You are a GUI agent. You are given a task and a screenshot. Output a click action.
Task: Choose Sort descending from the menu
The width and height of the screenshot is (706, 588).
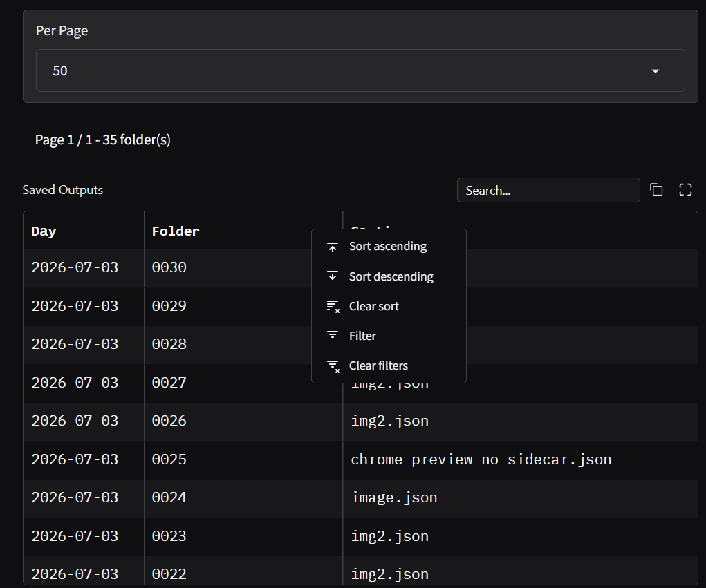(389, 276)
